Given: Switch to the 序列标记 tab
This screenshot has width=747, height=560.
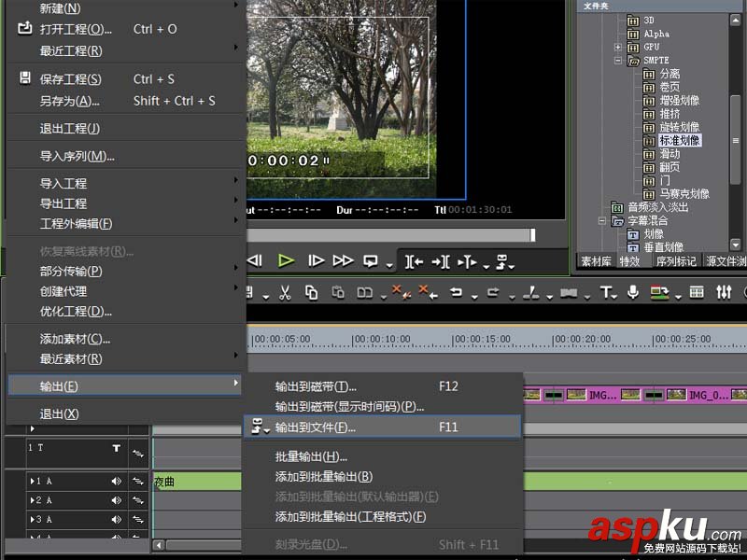Looking at the screenshot, I should 676,261.
